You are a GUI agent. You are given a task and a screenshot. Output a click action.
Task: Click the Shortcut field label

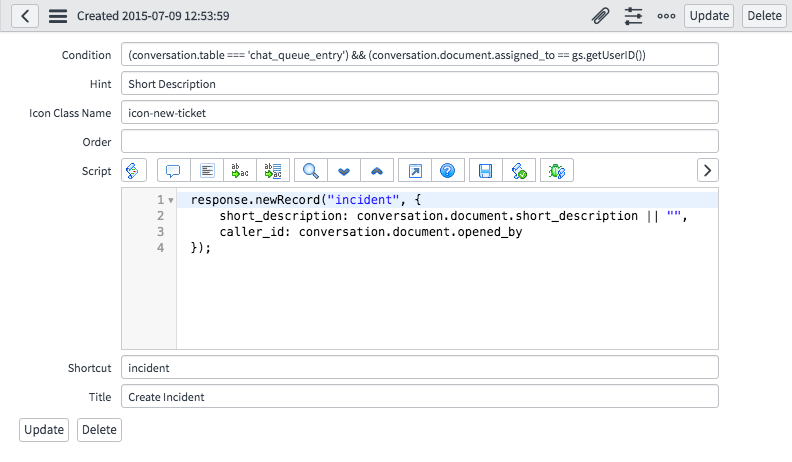[89, 368]
